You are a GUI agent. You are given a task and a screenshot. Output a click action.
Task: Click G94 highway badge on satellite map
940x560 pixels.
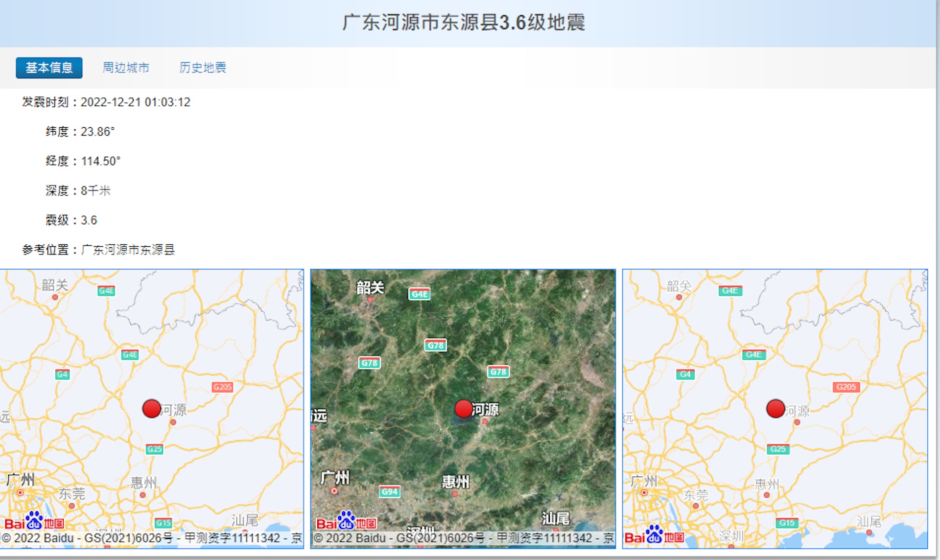390,491
